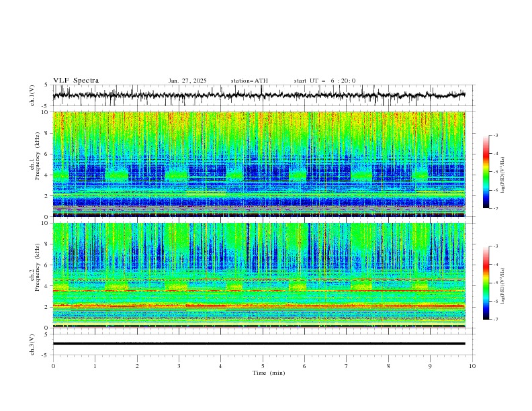
Task: Click the '10' kHz tick of ch.2 spectrogram
Action: [x=46, y=223]
